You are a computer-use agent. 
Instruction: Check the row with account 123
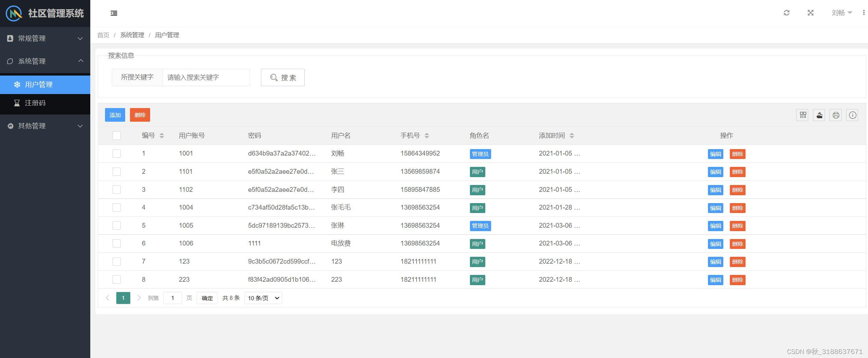coord(117,262)
